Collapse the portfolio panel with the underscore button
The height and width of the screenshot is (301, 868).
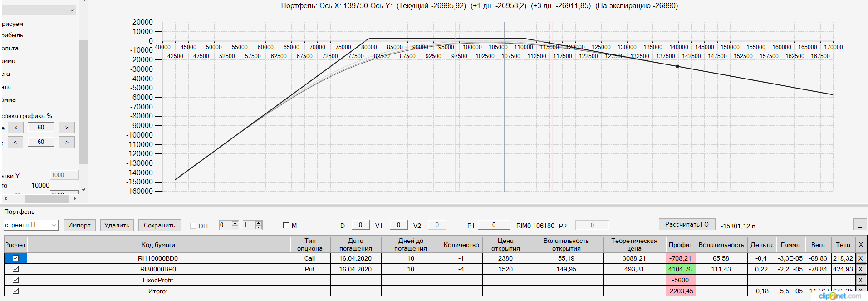pyautogui.click(x=860, y=225)
